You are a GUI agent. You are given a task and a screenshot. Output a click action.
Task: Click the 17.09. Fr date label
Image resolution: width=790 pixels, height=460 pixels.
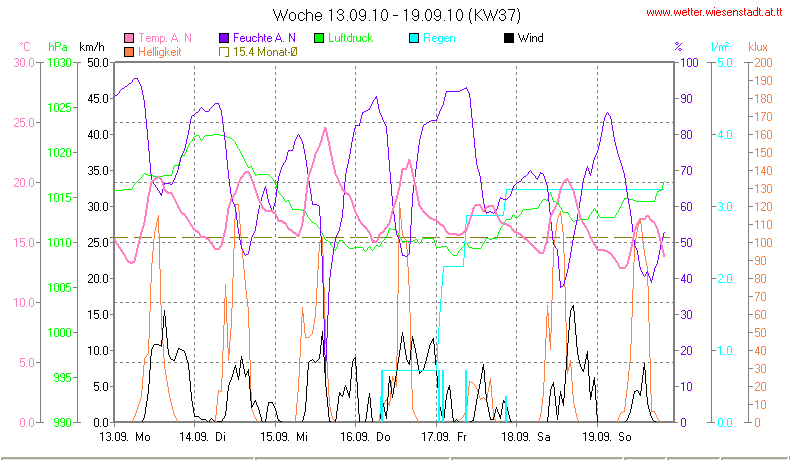coord(444,437)
